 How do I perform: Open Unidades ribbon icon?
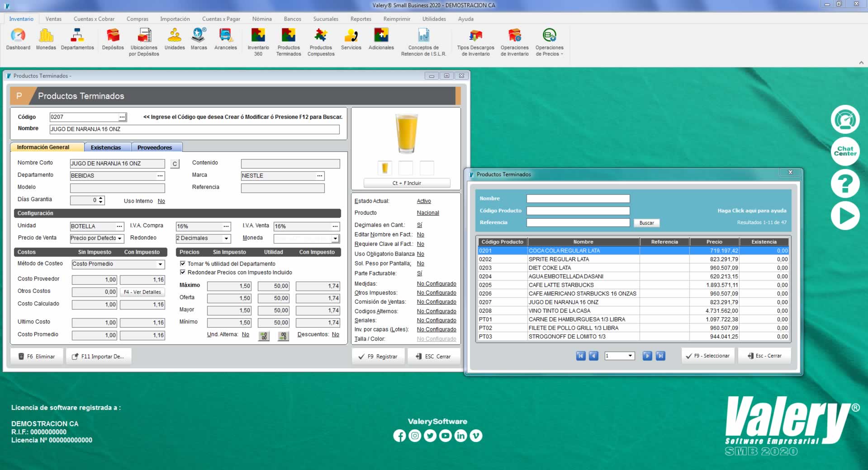pyautogui.click(x=175, y=39)
